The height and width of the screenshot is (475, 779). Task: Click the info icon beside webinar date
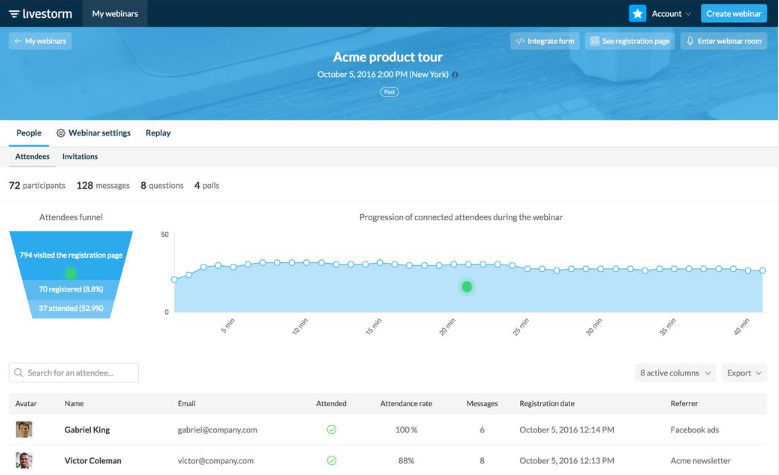click(x=455, y=75)
